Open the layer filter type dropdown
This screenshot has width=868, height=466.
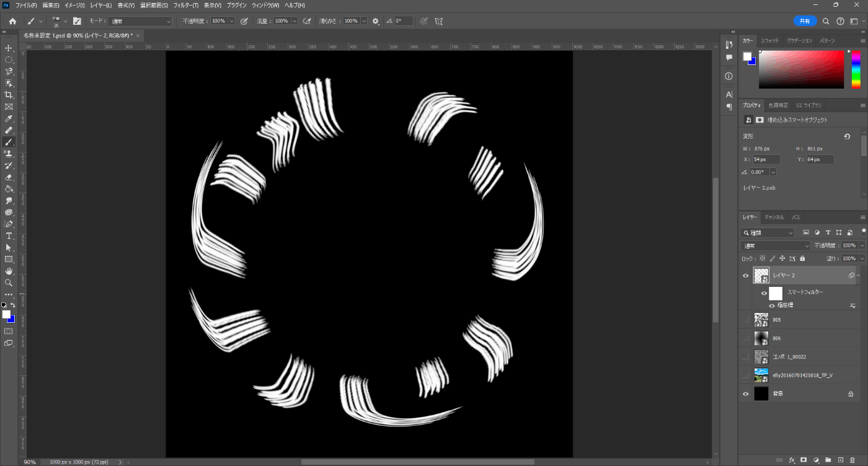pyautogui.click(x=768, y=233)
